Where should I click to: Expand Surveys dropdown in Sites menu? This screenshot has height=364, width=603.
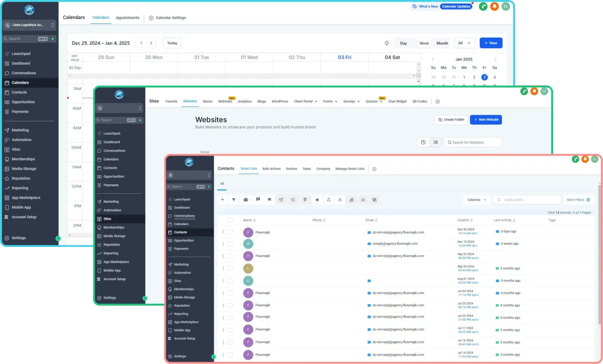pos(352,101)
